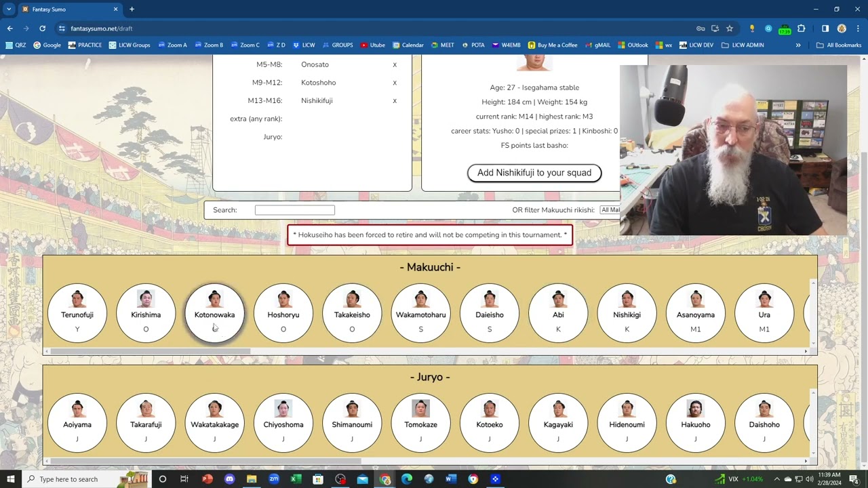This screenshot has width=868, height=488.
Task: Open the Windows Start menu
Action: pyautogui.click(x=10, y=479)
